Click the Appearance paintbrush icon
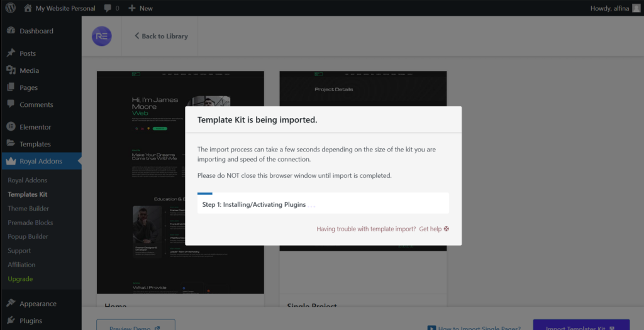644x330 pixels. (11, 304)
